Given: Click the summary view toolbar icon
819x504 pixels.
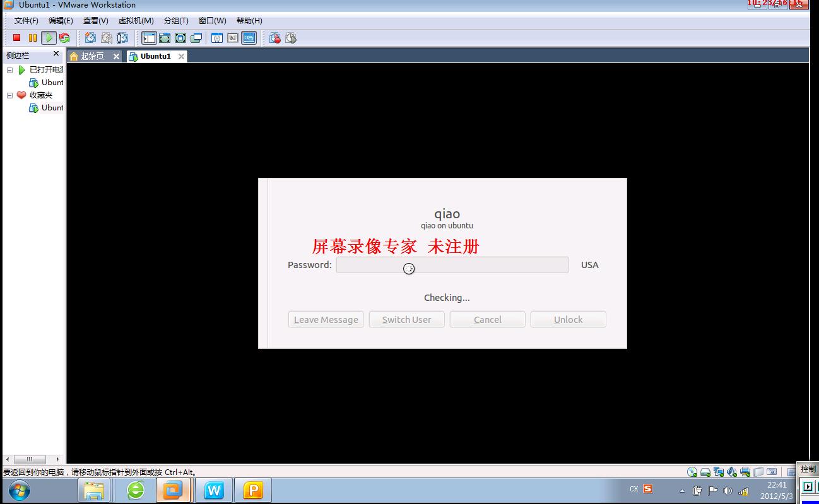Looking at the screenshot, I should [217, 38].
